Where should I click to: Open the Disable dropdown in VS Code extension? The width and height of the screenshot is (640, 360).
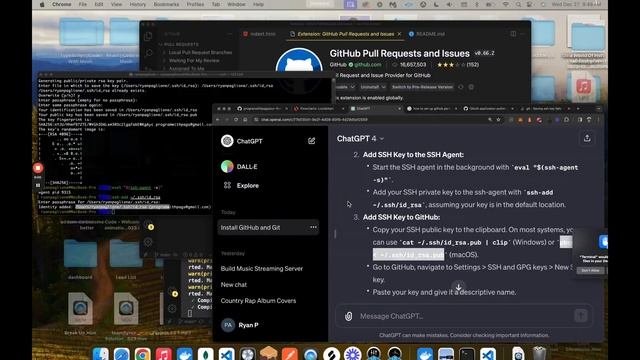[352, 87]
